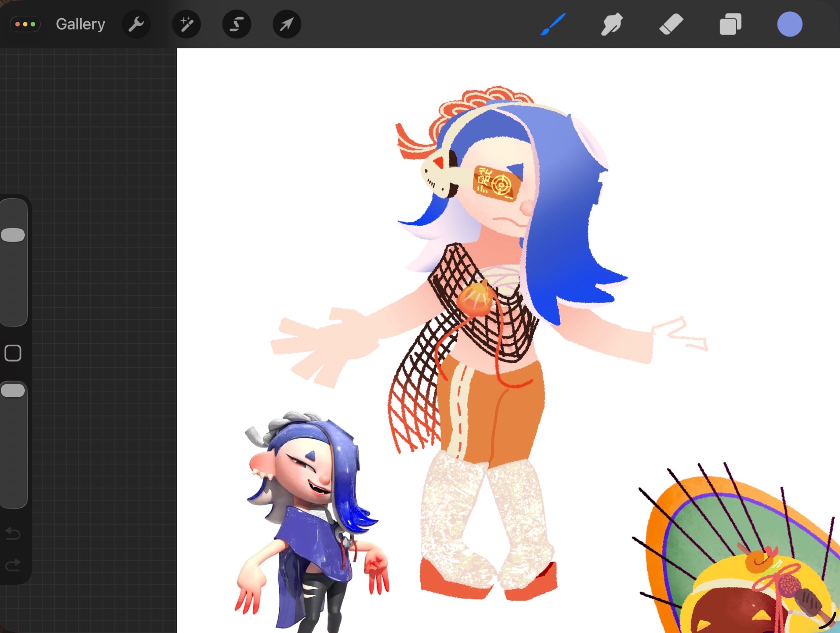The image size is (840, 633).
Task: Activate the Selection tool (S ribbon)
Action: coord(236,24)
